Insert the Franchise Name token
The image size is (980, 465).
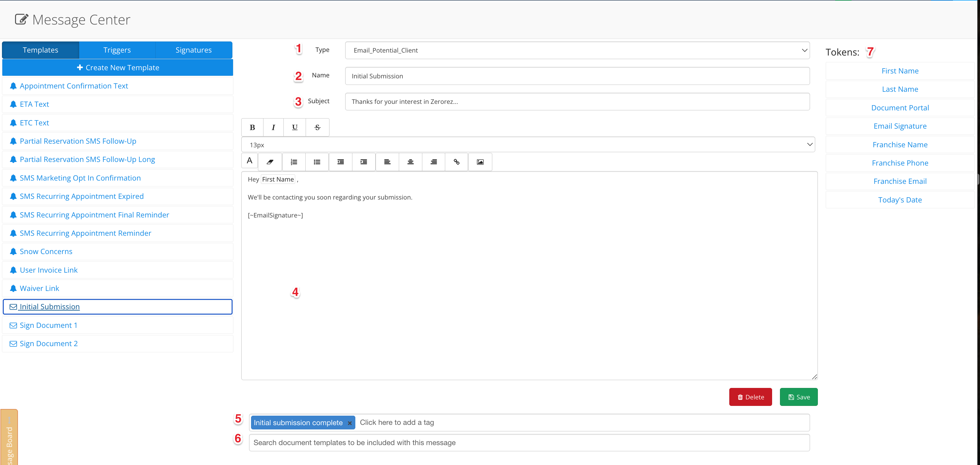click(x=900, y=144)
